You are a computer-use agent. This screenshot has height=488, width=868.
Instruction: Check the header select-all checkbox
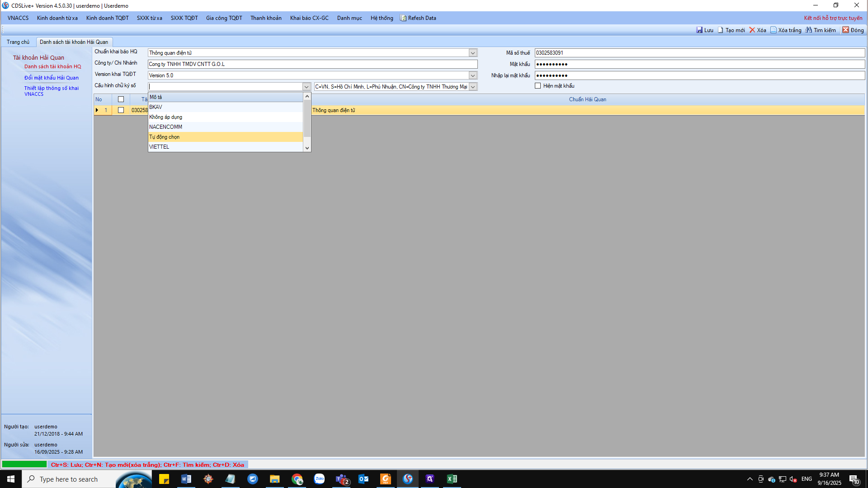coord(121,99)
